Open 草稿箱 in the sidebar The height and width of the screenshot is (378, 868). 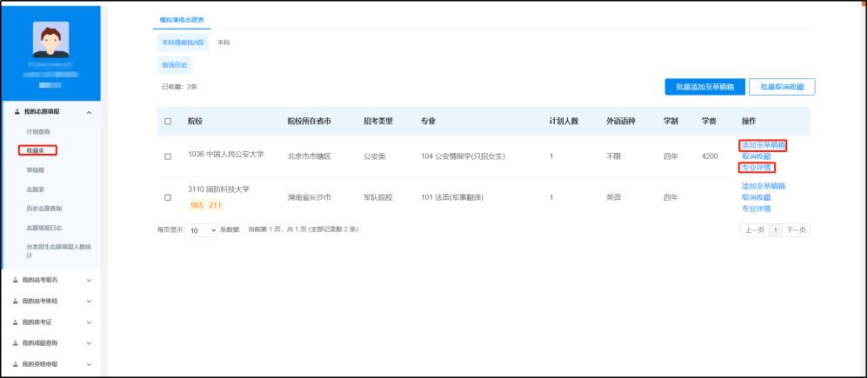click(36, 169)
